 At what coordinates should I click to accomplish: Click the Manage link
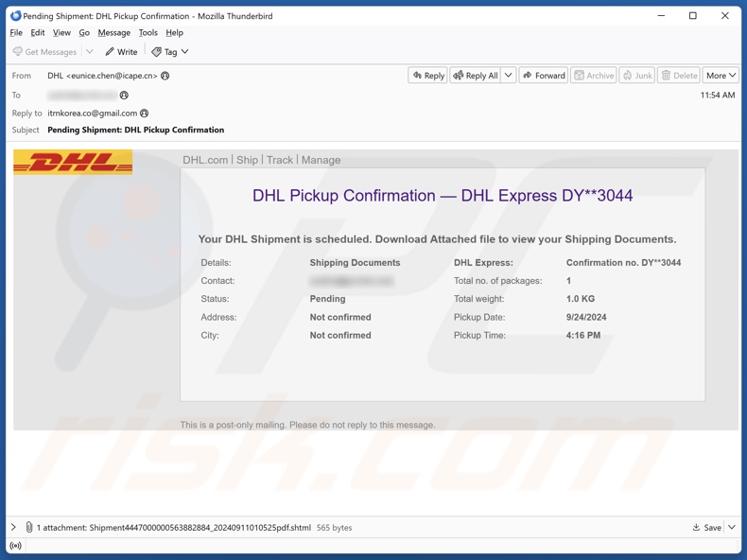click(321, 160)
